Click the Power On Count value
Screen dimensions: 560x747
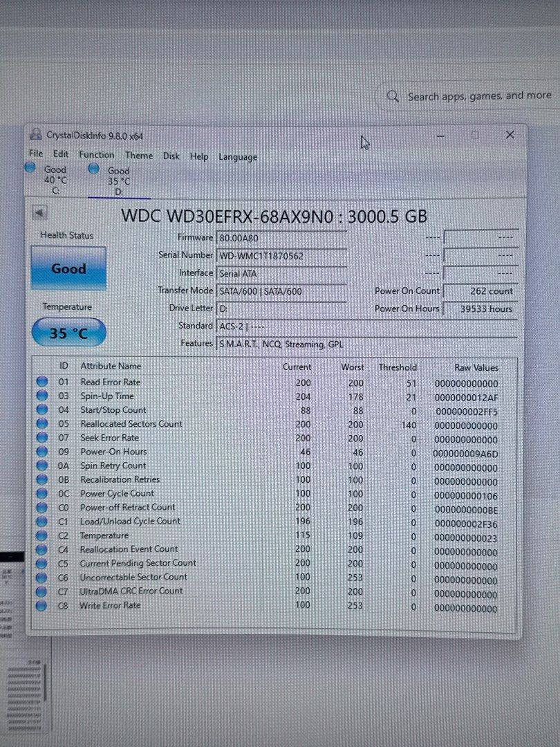(x=480, y=291)
